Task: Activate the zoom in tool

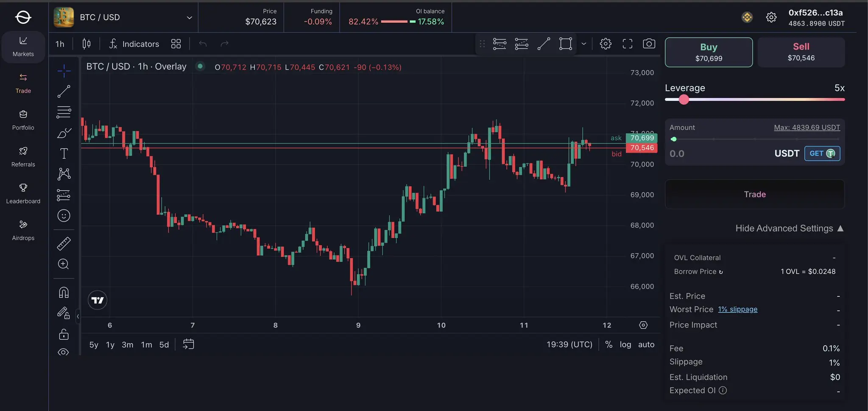Action: click(x=64, y=264)
